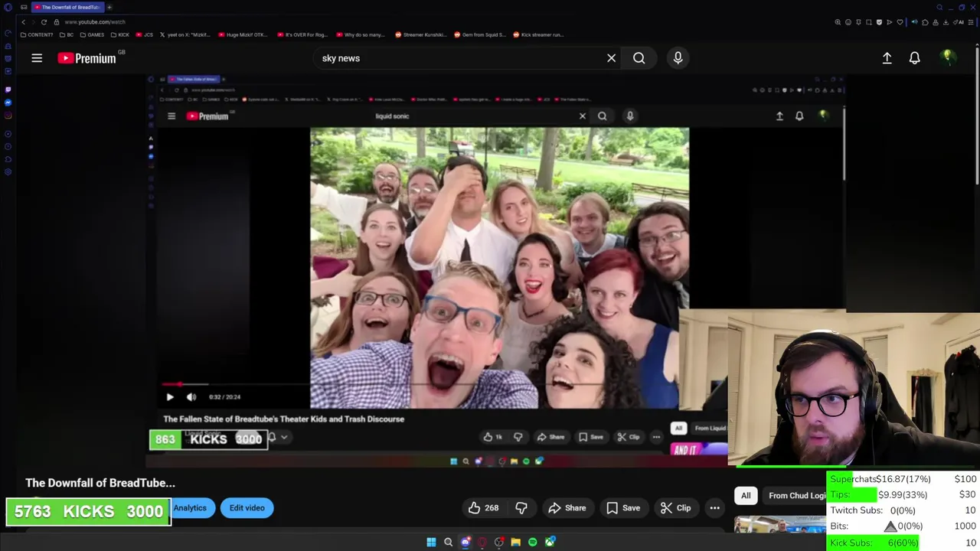Viewport: 980px width, 551px height.
Task: Open 'Kick streamer run' bookmark
Action: click(538, 34)
